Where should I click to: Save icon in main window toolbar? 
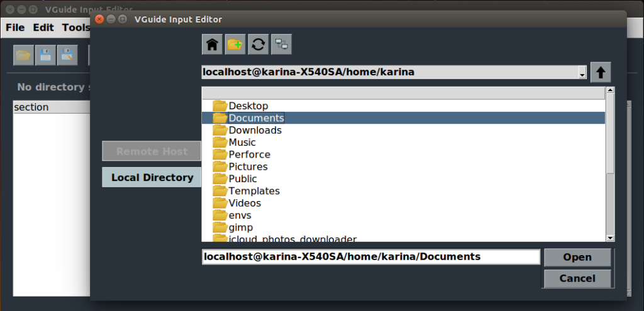coord(45,55)
